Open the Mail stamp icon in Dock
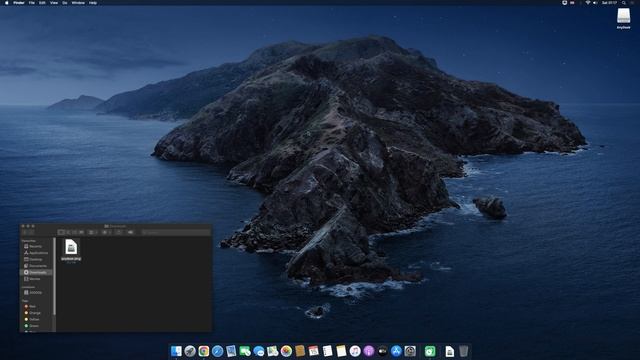This screenshot has width=640, height=360. click(x=231, y=351)
